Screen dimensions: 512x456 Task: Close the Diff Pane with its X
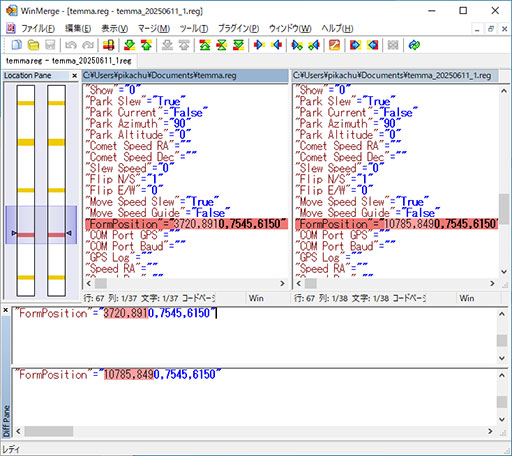click(x=5, y=310)
